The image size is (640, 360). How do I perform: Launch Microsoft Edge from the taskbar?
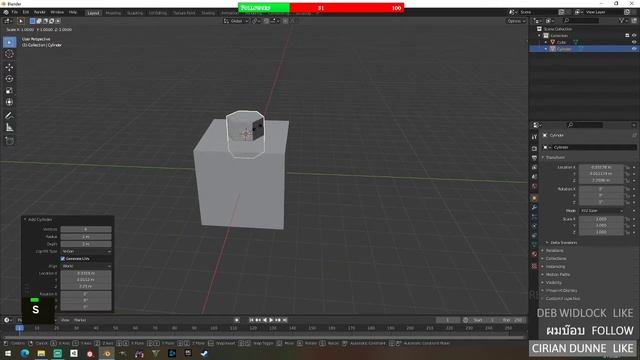(x=24, y=353)
